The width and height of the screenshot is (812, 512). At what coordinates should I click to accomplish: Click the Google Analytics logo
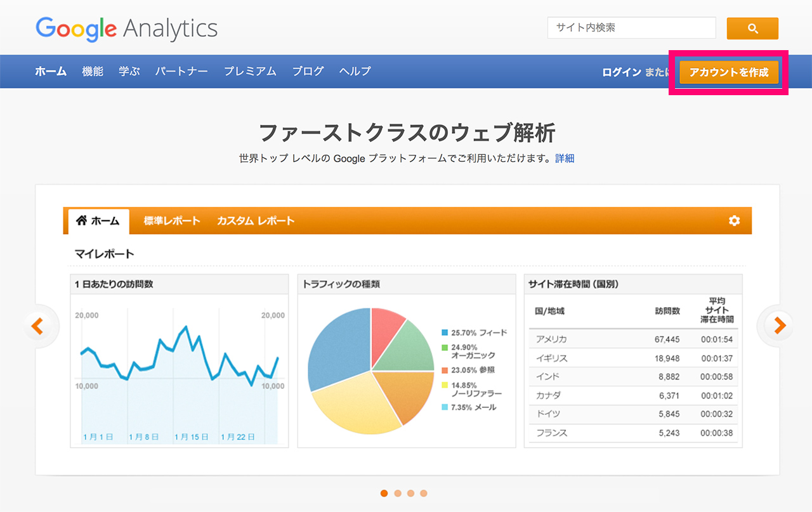126,29
